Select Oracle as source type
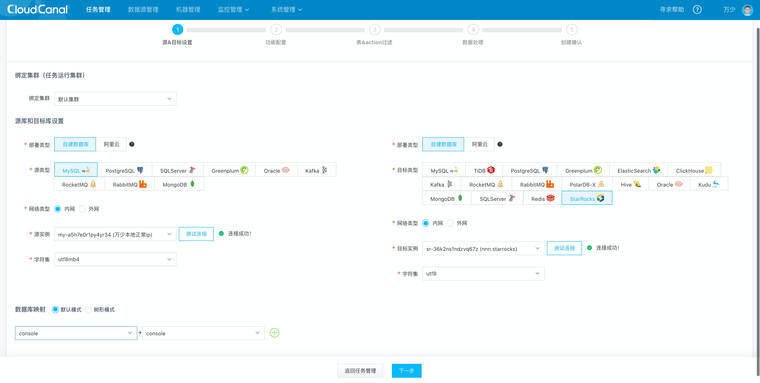The width and height of the screenshot is (760, 383). click(277, 170)
